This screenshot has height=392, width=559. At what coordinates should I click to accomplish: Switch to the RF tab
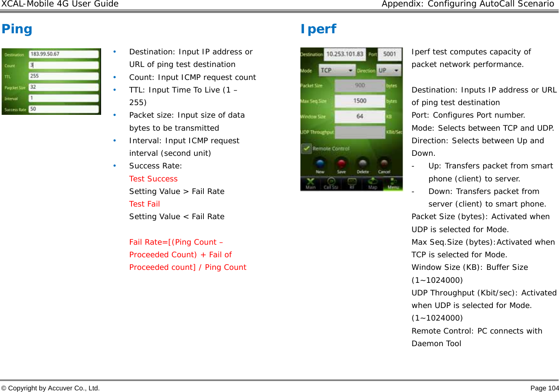click(352, 184)
